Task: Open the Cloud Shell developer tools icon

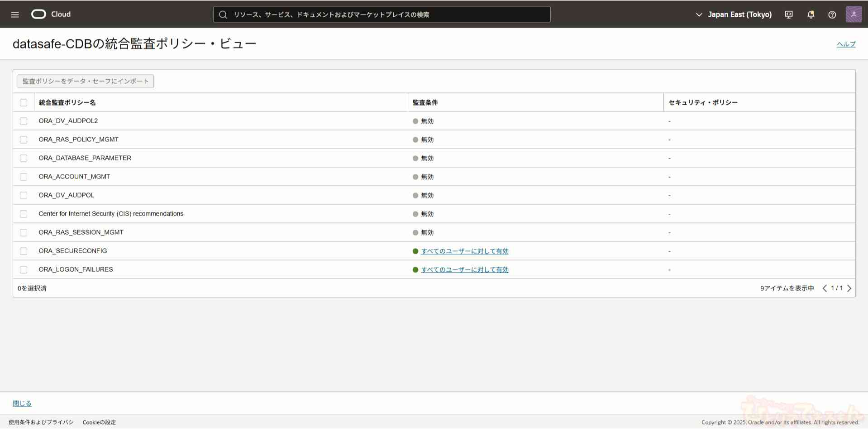Action: (x=789, y=14)
